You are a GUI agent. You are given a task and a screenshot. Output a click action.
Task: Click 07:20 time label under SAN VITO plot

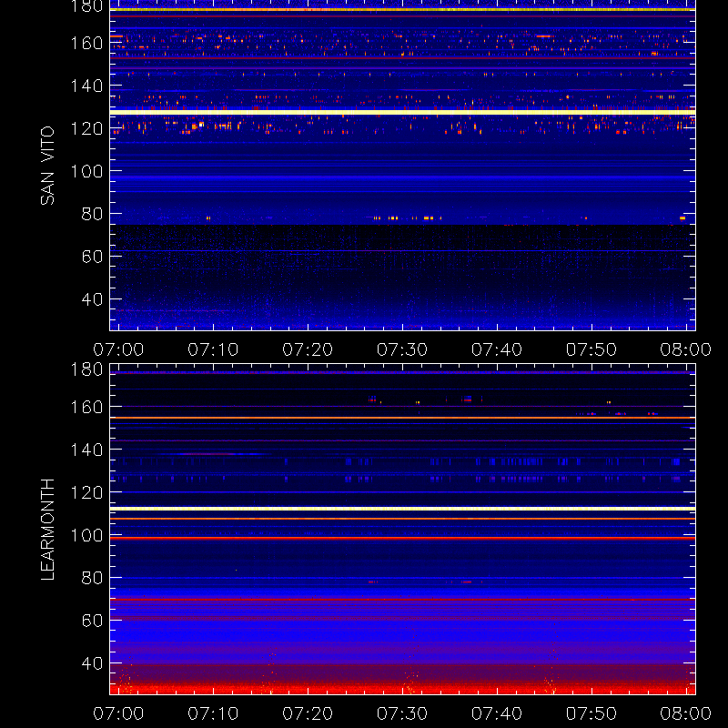[x=308, y=349]
